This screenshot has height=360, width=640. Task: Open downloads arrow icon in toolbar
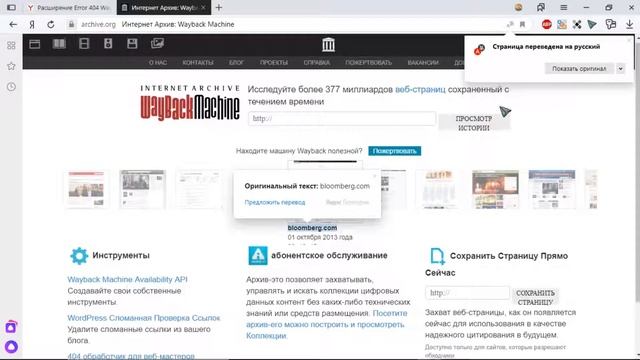coord(629,24)
